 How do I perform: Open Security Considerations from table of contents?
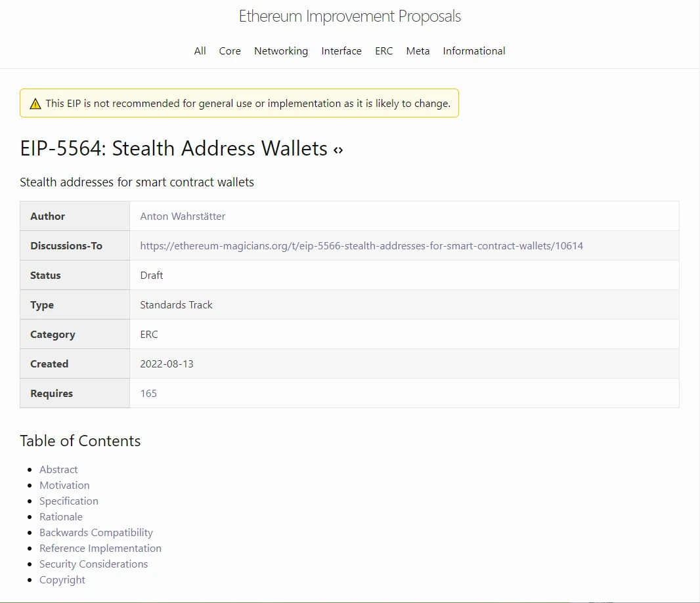point(93,564)
